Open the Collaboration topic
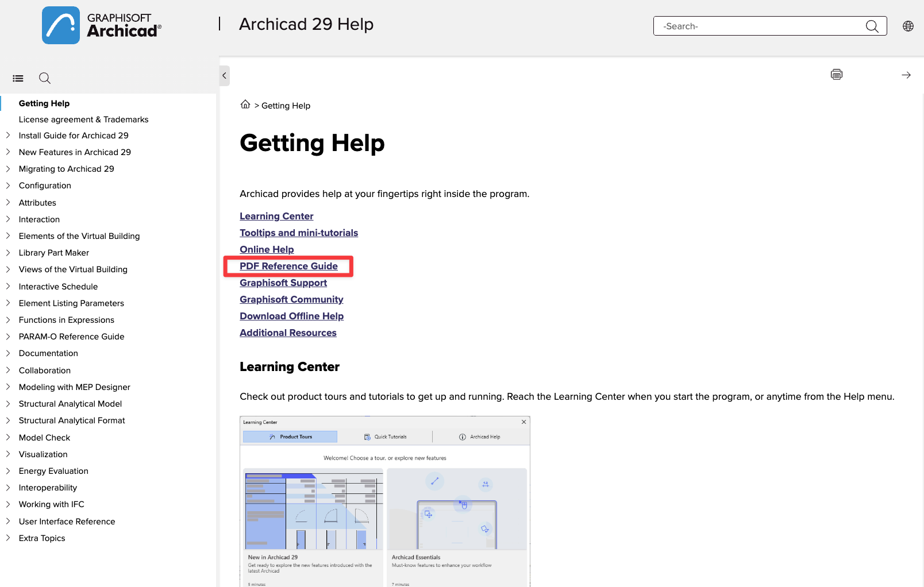The height and width of the screenshot is (587, 924). [45, 370]
